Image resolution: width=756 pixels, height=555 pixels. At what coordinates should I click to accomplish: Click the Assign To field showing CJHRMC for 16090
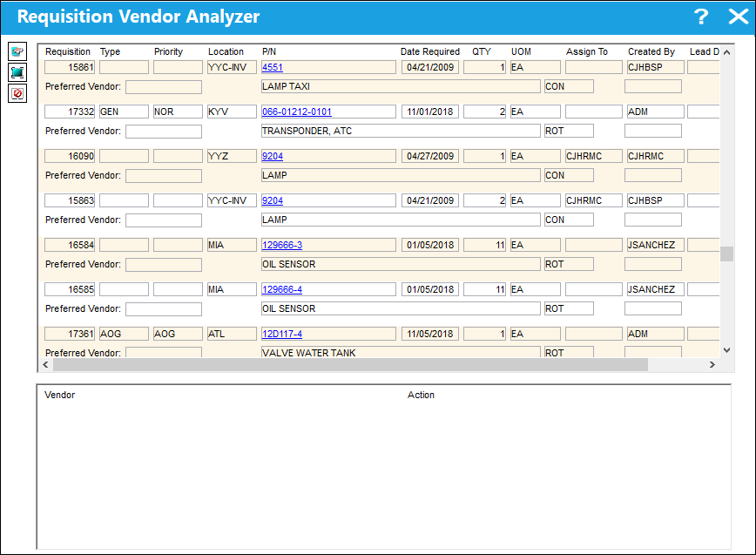pos(593,156)
